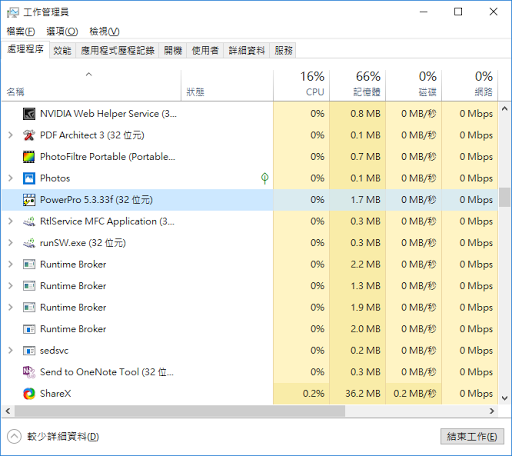This screenshot has height=456, width=512.
Task: Click the horizontal scrollbar thumb
Action: (x=180, y=411)
